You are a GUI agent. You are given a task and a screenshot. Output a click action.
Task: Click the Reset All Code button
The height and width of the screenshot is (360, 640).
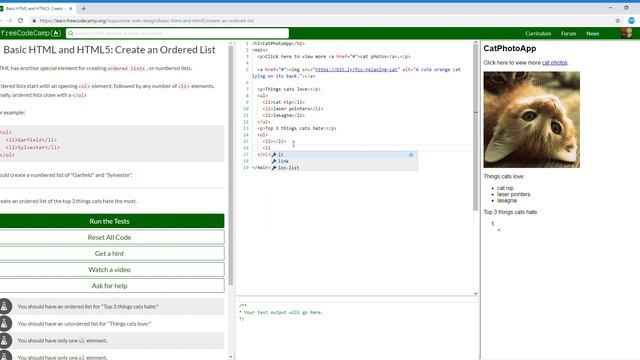point(109,237)
